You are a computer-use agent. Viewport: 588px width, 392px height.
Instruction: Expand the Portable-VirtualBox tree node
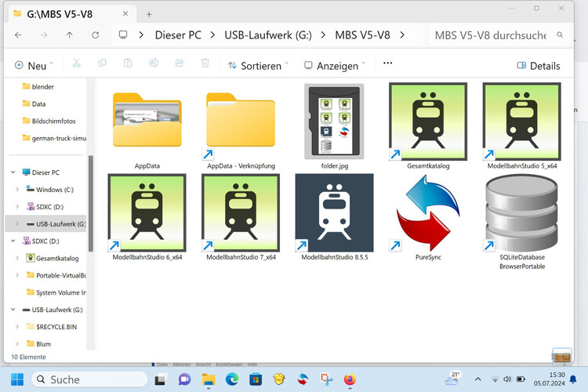coord(17,275)
